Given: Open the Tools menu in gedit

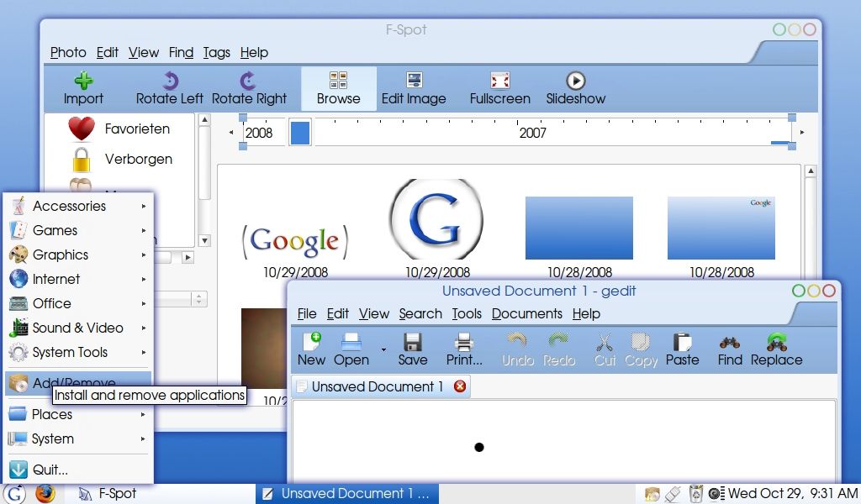Looking at the screenshot, I should pos(466,313).
